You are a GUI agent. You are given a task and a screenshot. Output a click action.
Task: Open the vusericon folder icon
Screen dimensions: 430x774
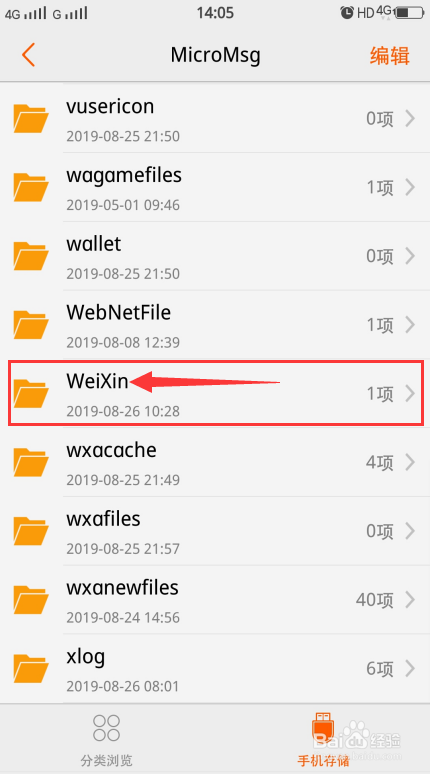[x=31, y=118]
